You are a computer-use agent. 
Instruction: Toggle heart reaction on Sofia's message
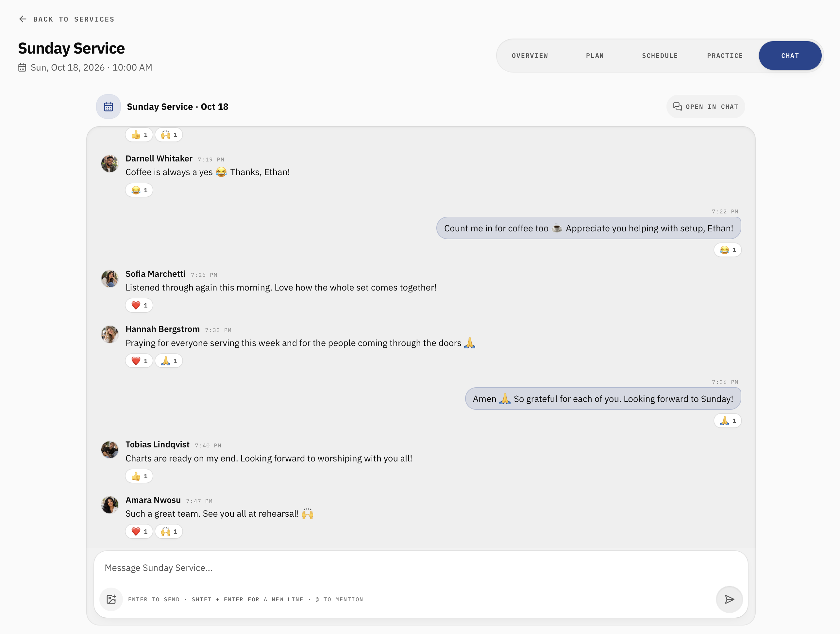pyautogui.click(x=139, y=305)
